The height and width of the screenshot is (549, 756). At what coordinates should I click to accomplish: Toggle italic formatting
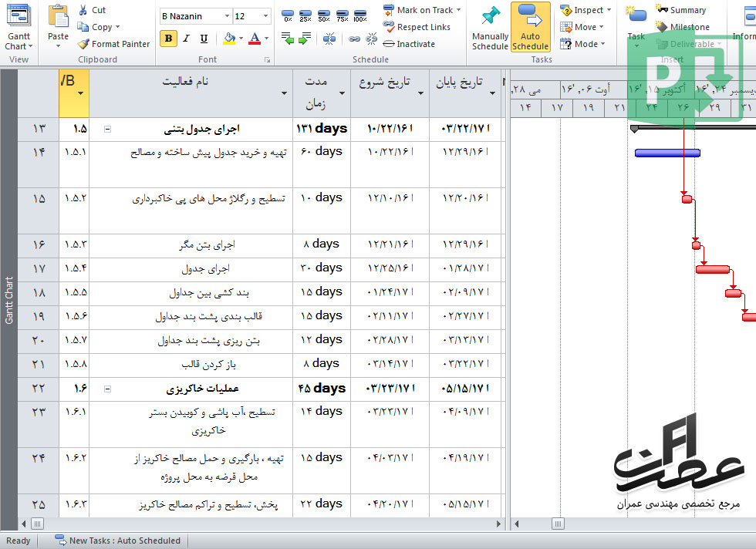pos(186,39)
